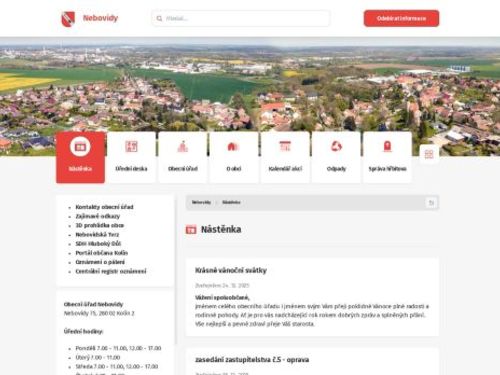Viewport: 500px width, 375px height.
Task: Open the O obci tile
Action: (234, 157)
